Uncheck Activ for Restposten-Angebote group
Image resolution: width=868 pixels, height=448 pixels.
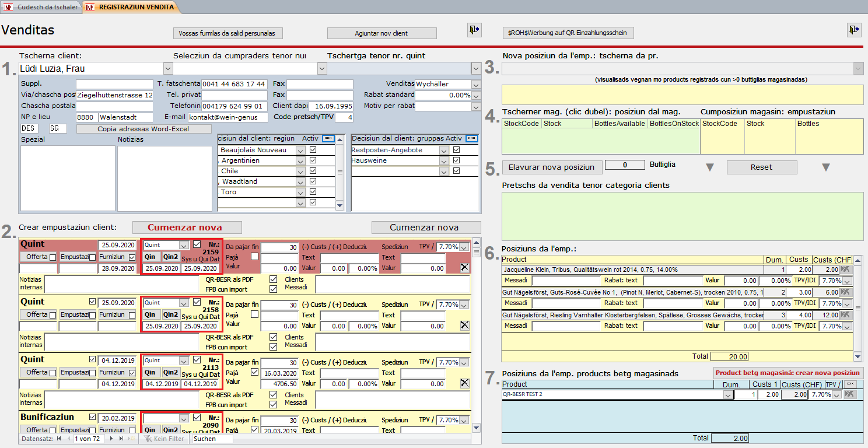(x=456, y=150)
